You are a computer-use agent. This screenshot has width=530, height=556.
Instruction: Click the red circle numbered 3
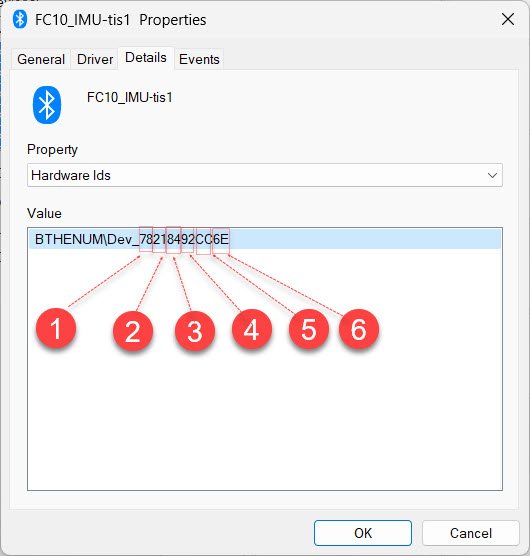(x=195, y=331)
